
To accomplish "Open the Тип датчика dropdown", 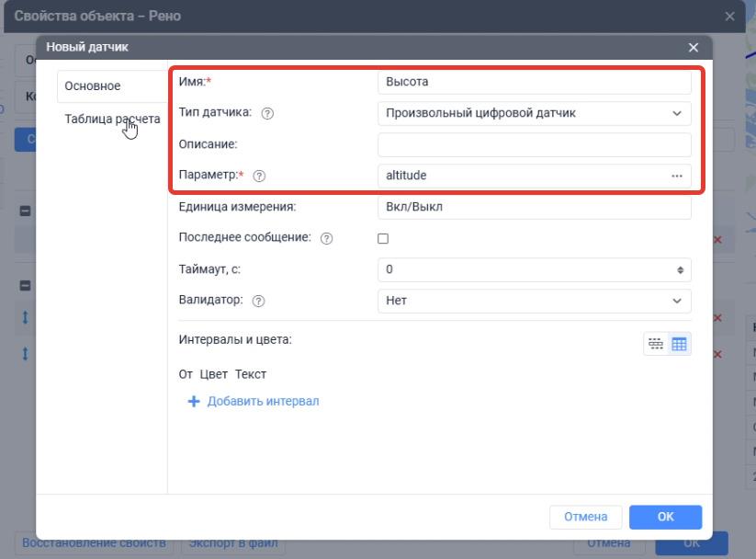I will point(535,113).
